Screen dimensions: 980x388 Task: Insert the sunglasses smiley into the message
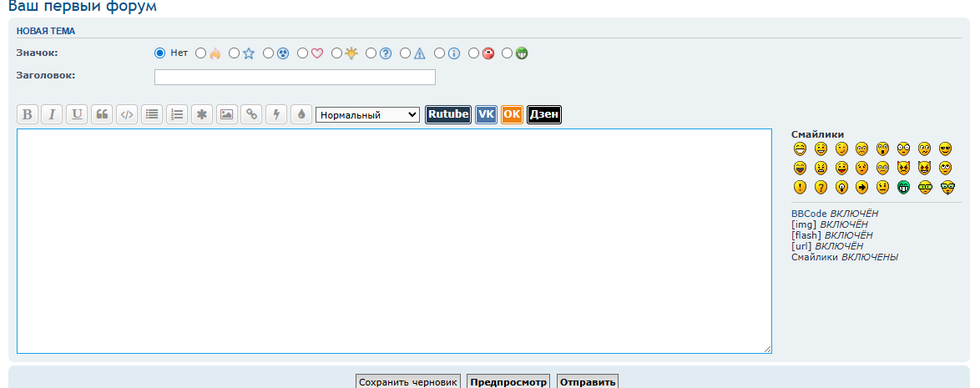point(945,149)
